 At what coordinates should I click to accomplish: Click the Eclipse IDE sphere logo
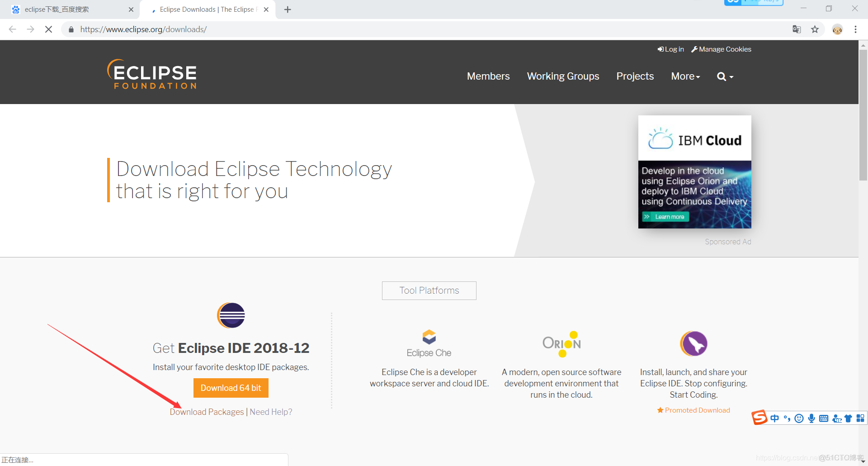pos(231,315)
